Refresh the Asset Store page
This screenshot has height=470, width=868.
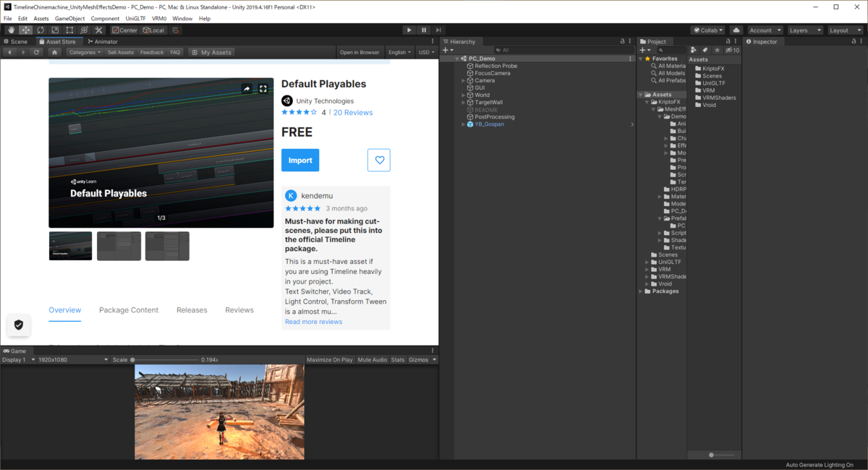tap(36, 52)
